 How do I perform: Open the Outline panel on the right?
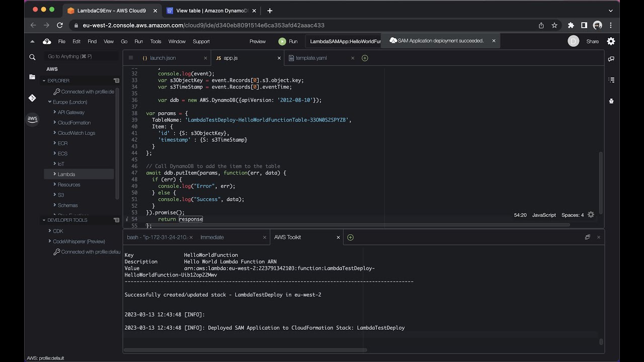point(611,80)
